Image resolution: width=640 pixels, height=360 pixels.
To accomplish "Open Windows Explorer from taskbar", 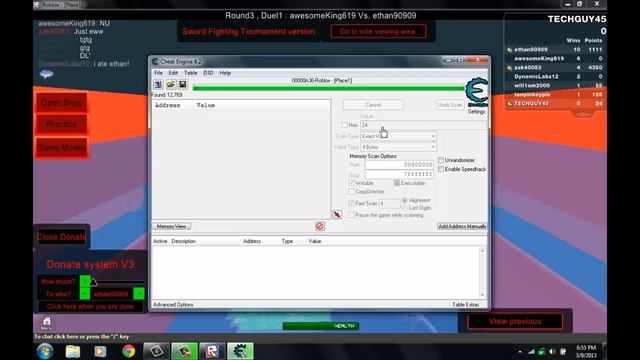I will (73, 351).
